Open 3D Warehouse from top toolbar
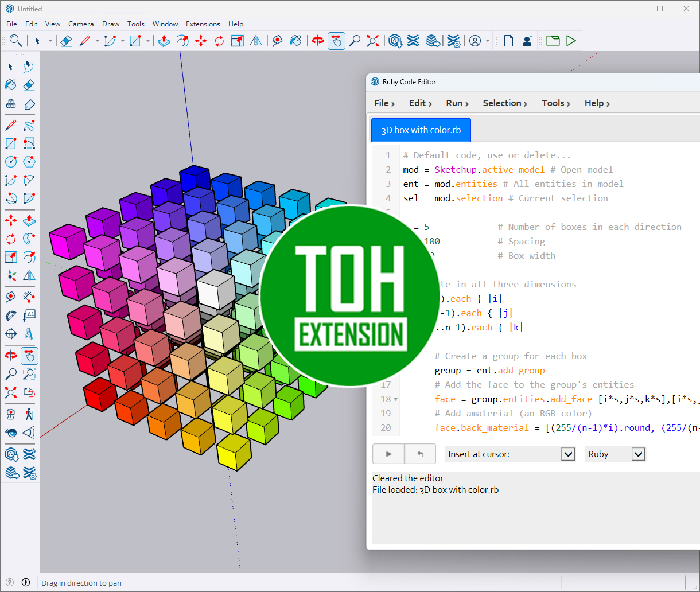700x592 pixels. tap(395, 41)
